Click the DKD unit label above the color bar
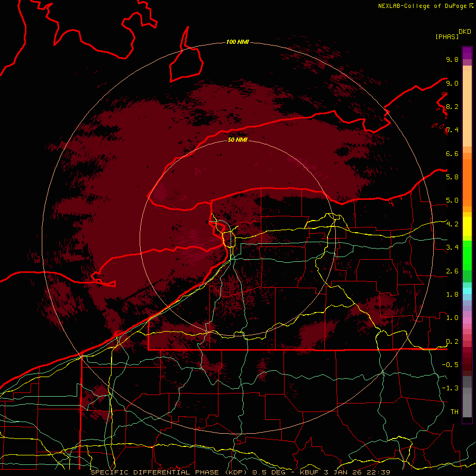The width and height of the screenshot is (476, 476). [x=465, y=32]
